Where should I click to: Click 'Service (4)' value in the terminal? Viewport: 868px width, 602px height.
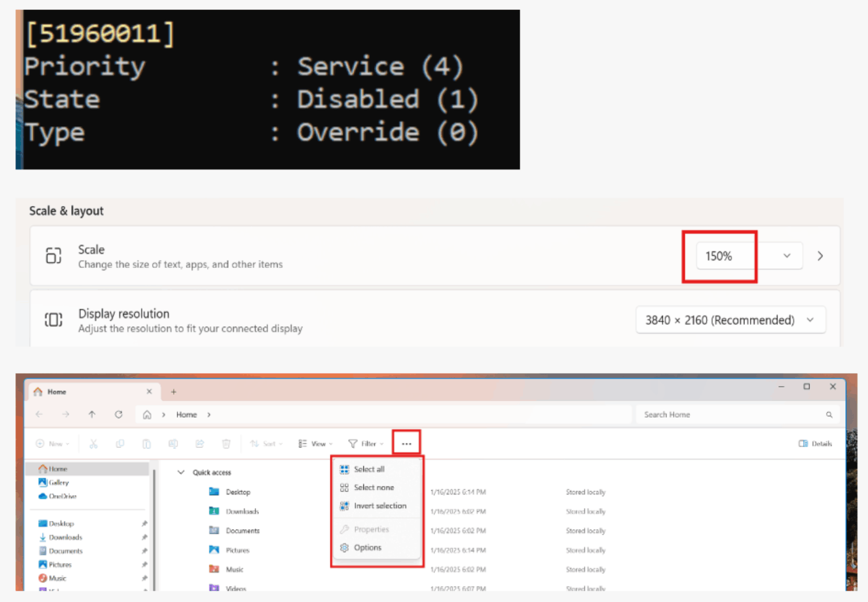pyautogui.click(x=380, y=67)
